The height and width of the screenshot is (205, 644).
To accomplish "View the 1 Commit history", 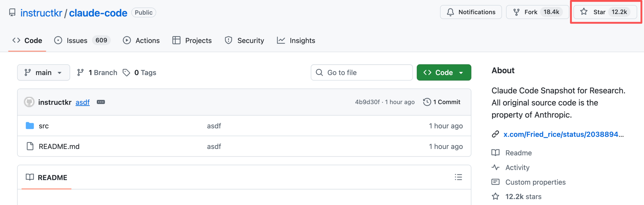I will point(442,102).
